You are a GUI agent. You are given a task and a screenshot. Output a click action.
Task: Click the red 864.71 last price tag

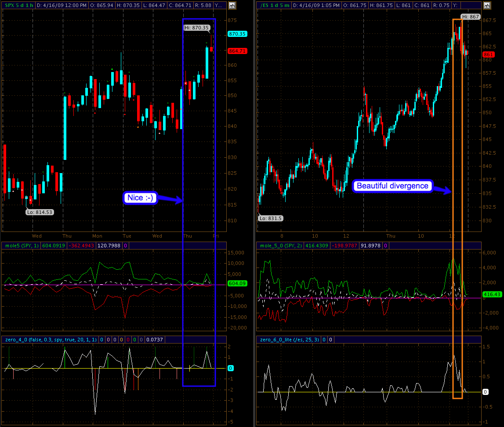[237, 51]
